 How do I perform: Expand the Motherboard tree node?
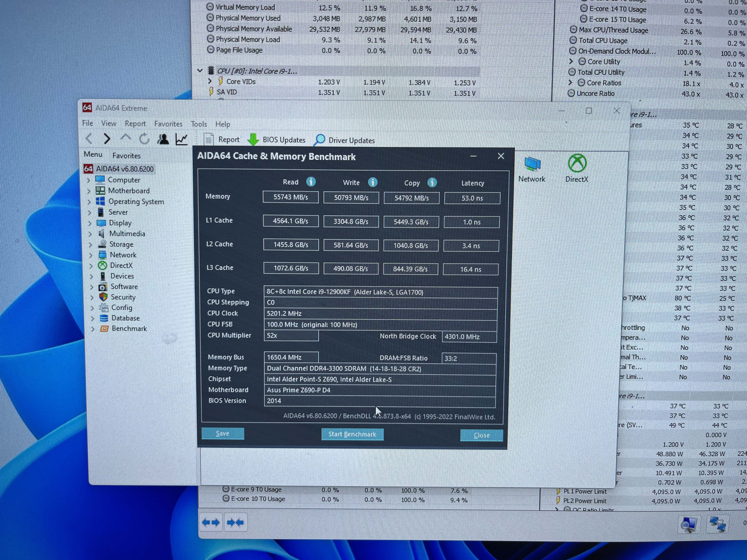[x=89, y=191]
